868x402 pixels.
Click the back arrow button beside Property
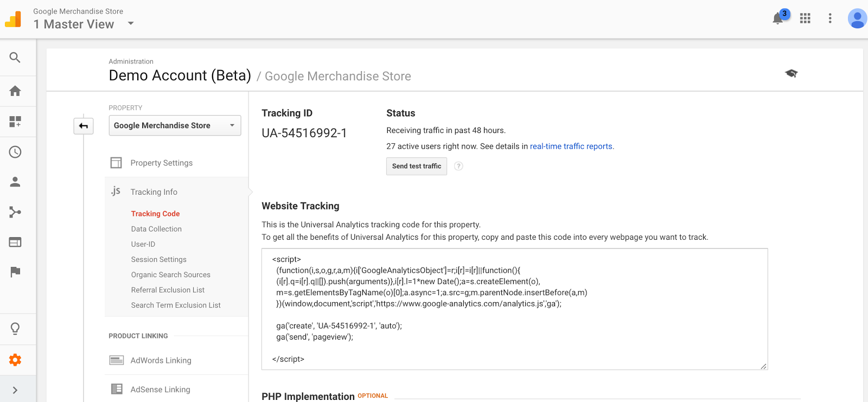(x=84, y=126)
